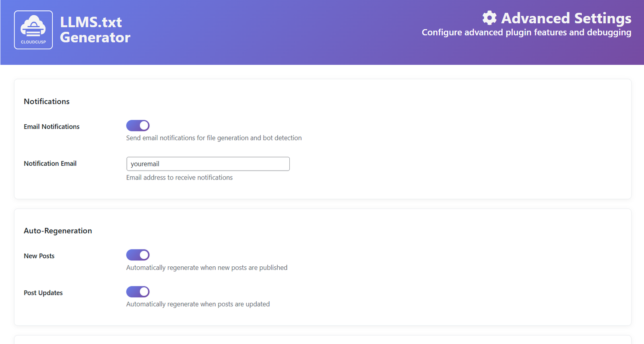
Task: Click the Post Updates label
Action: pos(43,293)
